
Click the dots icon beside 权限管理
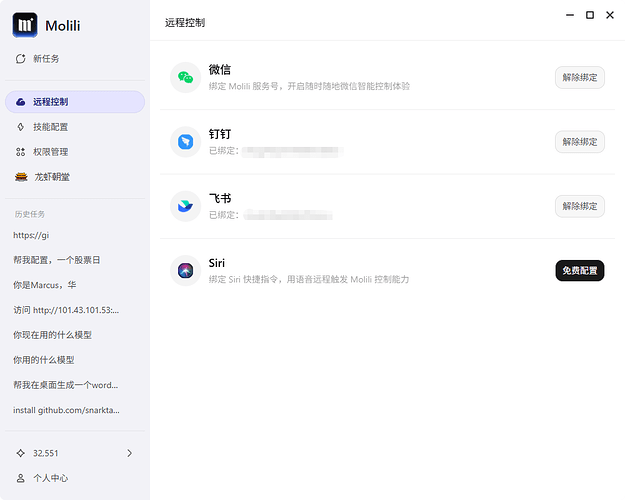pyautogui.click(x=20, y=152)
